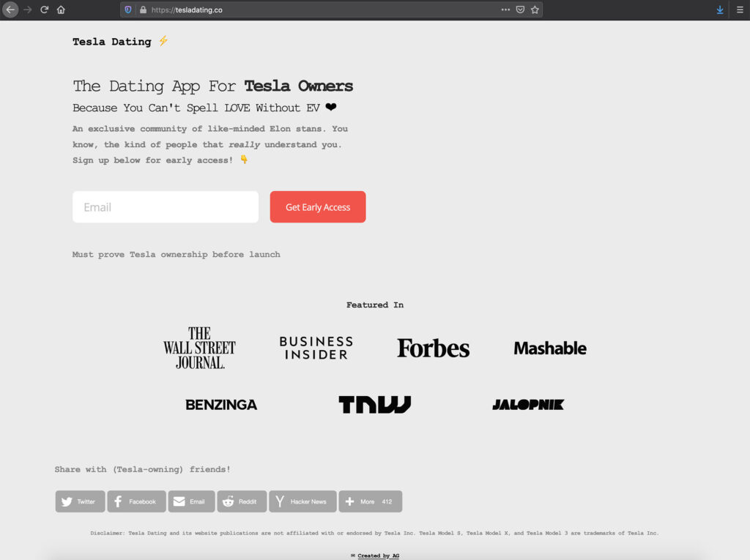Viewport: 750px width, 560px height.
Task: Share the page via Email button
Action: pyautogui.click(x=191, y=501)
